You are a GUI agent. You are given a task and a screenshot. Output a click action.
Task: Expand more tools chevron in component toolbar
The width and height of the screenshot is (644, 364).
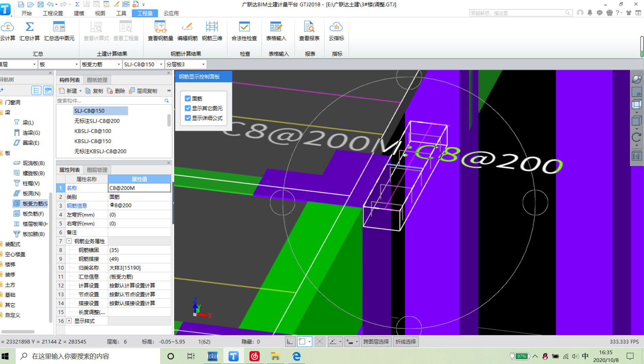click(169, 91)
